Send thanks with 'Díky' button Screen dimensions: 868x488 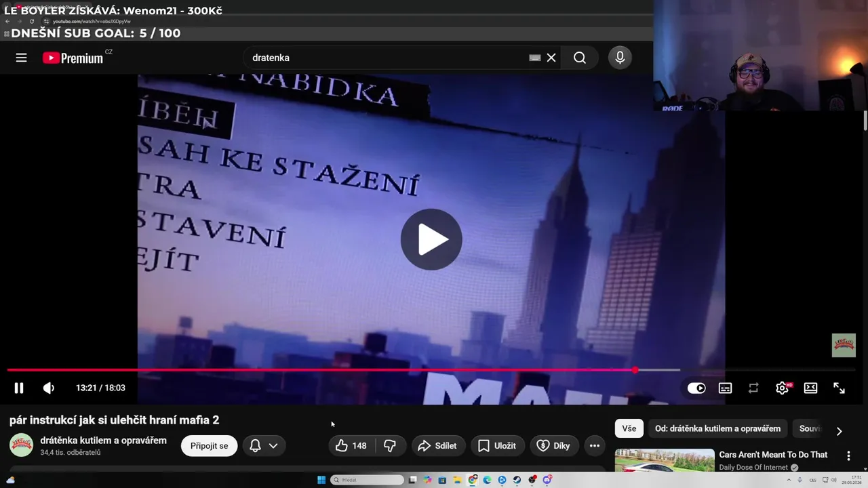click(554, 446)
